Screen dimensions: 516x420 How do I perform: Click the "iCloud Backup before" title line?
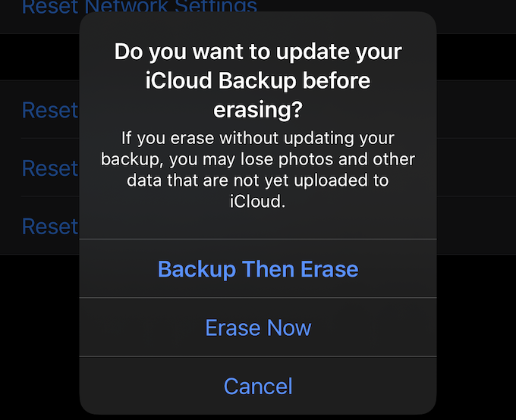pyautogui.click(x=258, y=81)
